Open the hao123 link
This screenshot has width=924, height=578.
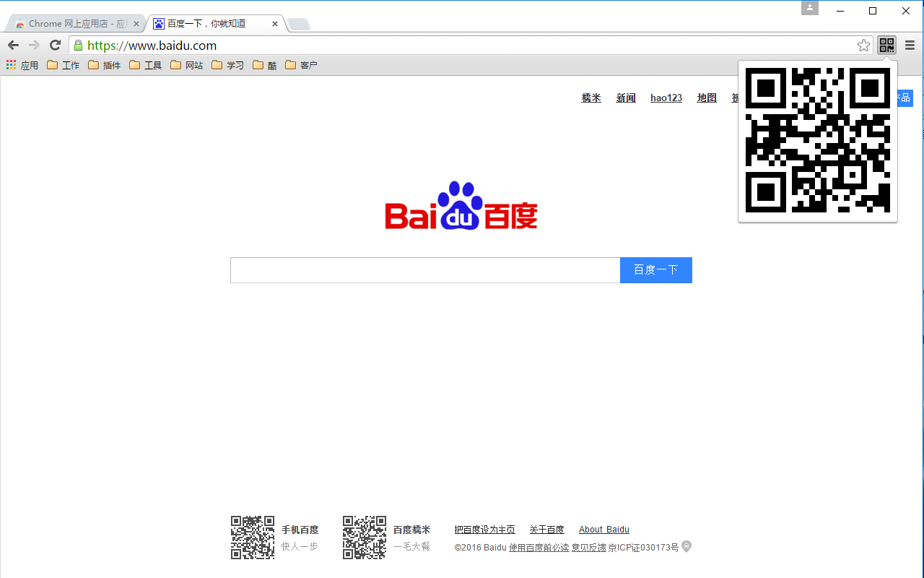(x=666, y=98)
